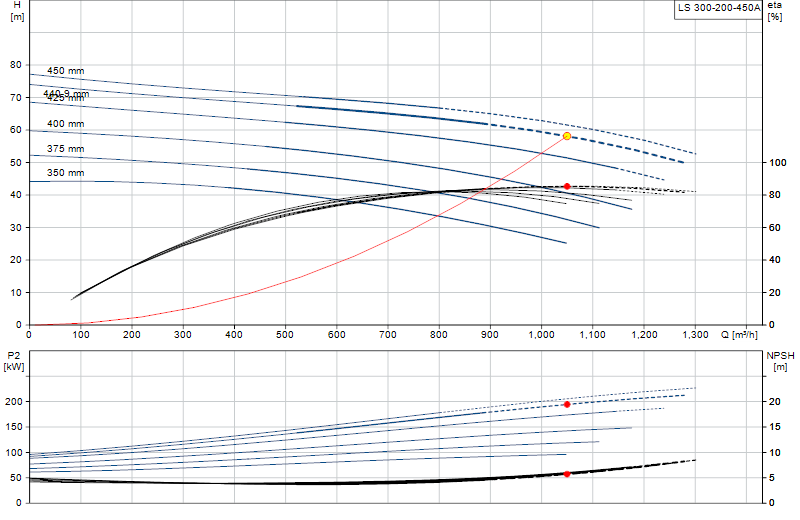Click the eta [%] axis title
The width and height of the screenshot is (800, 520).
tap(774, 11)
